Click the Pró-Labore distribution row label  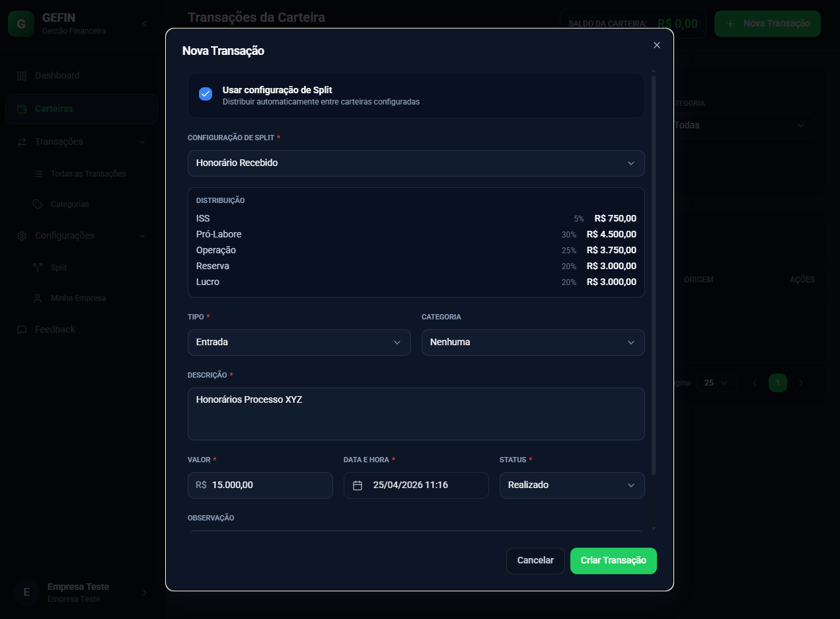click(219, 234)
